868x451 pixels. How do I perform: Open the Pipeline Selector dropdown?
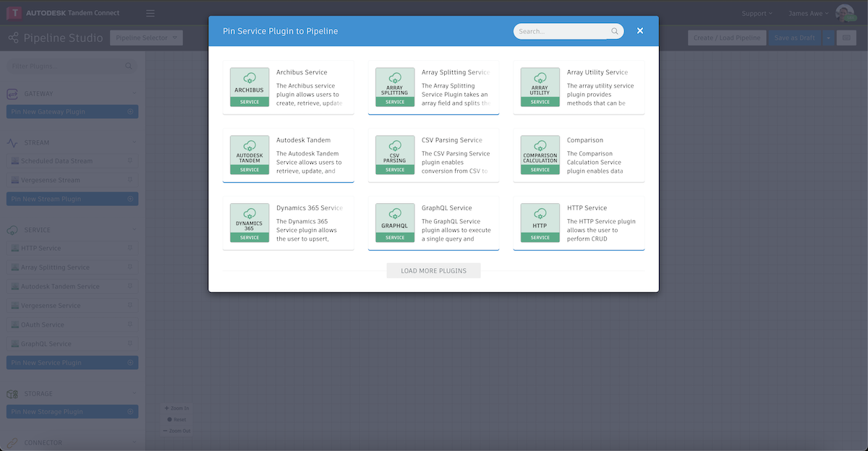click(146, 38)
